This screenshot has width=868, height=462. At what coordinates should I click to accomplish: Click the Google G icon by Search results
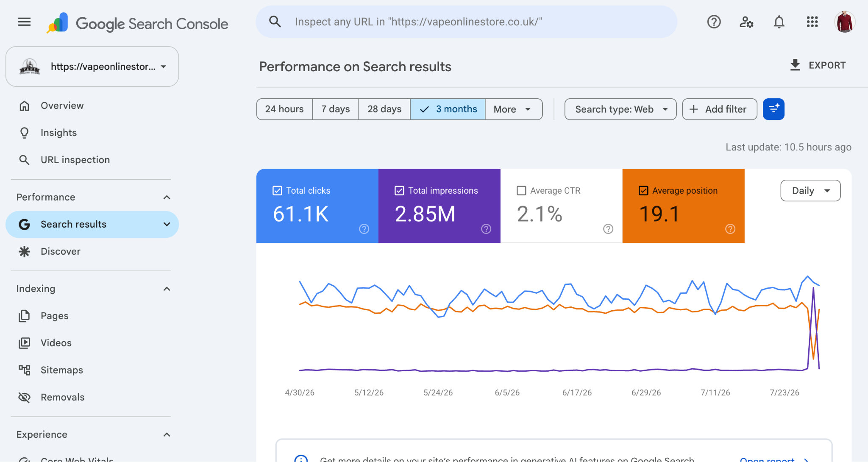pyautogui.click(x=25, y=224)
